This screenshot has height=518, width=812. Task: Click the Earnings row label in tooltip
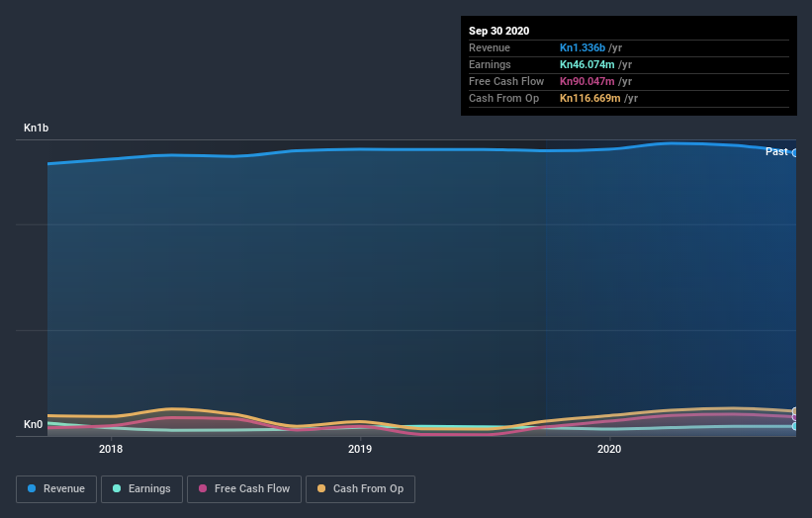[490, 64]
